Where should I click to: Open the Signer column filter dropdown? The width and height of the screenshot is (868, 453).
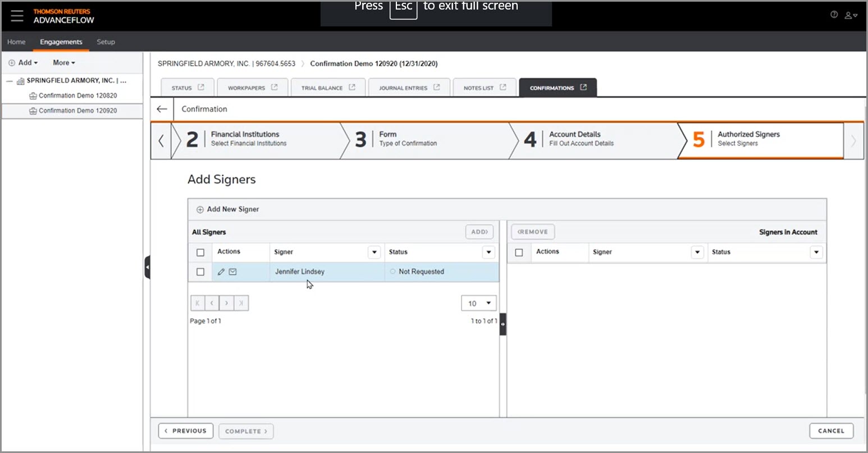(374, 252)
